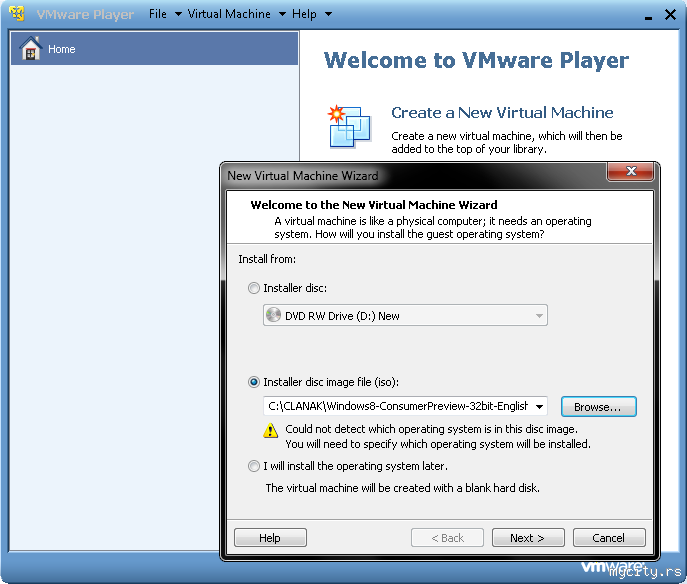Click the VMware Player logo icon
The height and width of the screenshot is (584, 687).
pyautogui.click(x=17, y=13)
